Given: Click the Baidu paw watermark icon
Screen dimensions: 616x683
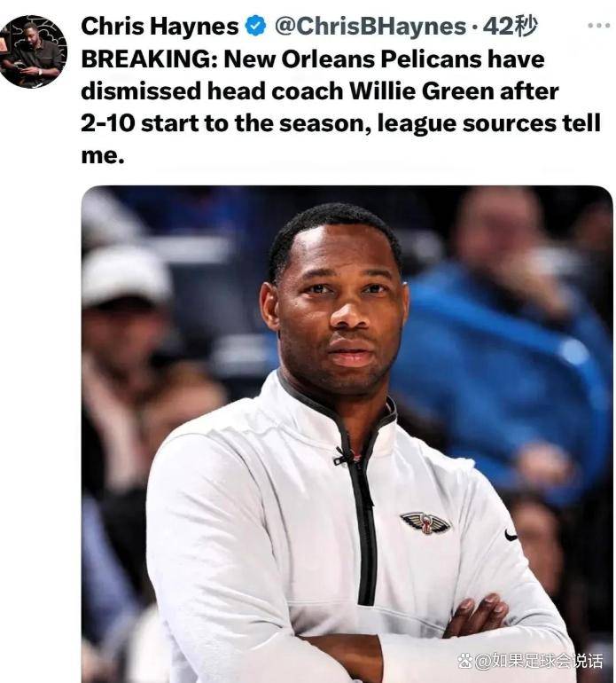Looking at the screenshot, I should pyautogui.click(x=466, y=661).
